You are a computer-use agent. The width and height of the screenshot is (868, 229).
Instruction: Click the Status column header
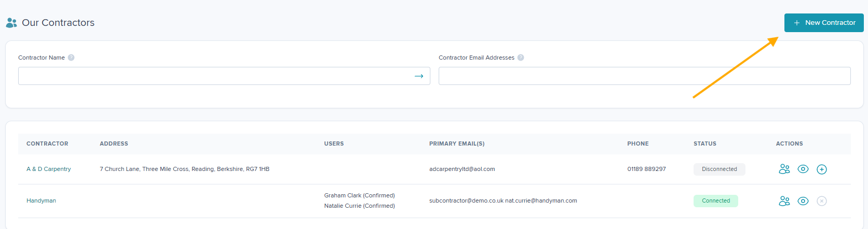pos(705,144)
